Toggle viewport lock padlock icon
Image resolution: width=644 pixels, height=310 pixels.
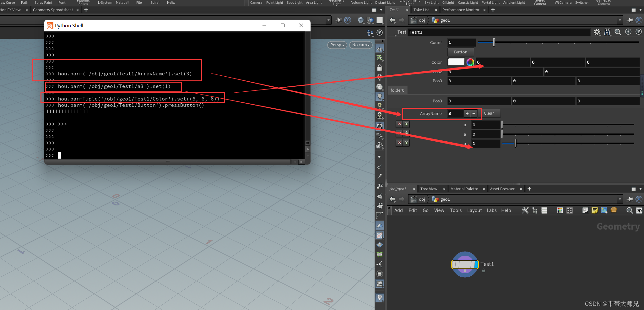point(380,68)
